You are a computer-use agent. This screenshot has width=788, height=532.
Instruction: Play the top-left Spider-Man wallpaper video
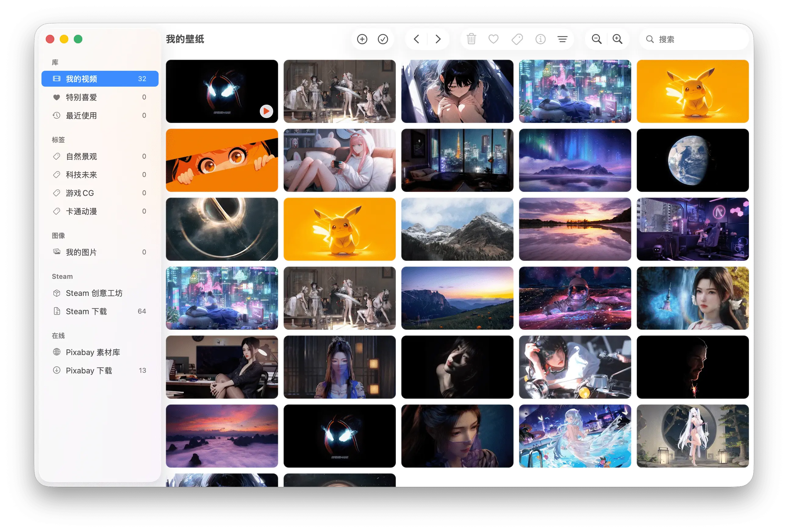267,111
